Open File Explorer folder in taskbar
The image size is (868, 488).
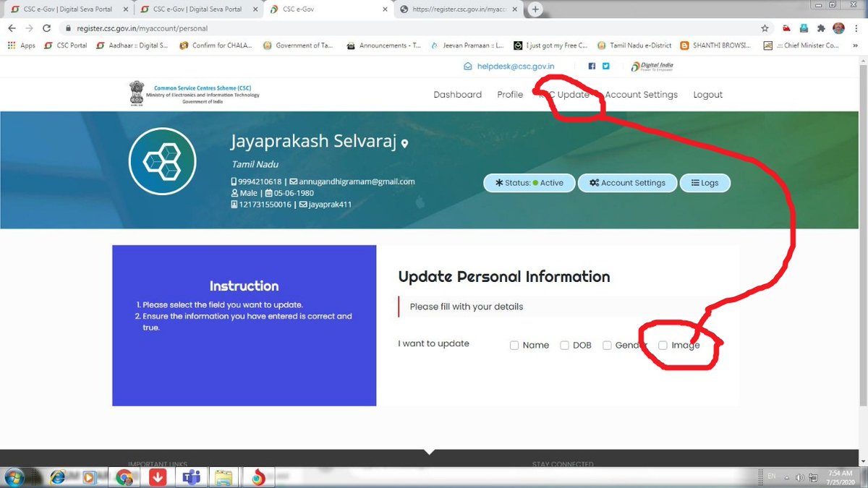tap(224, 477)
